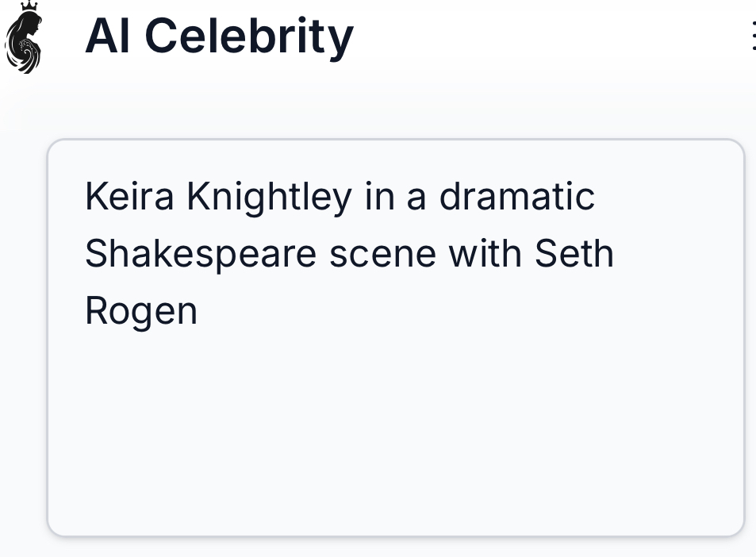
Task: Focus the prompt text area
Action: 396,337
